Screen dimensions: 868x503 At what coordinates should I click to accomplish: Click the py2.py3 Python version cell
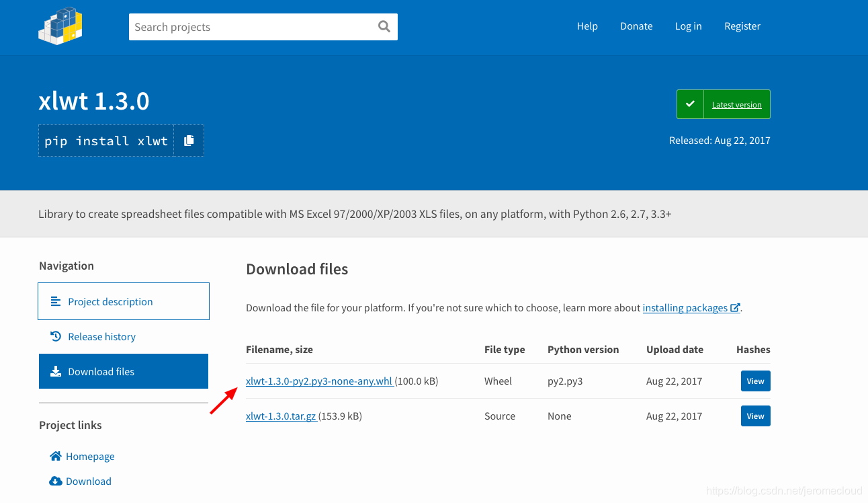(565, 381)
